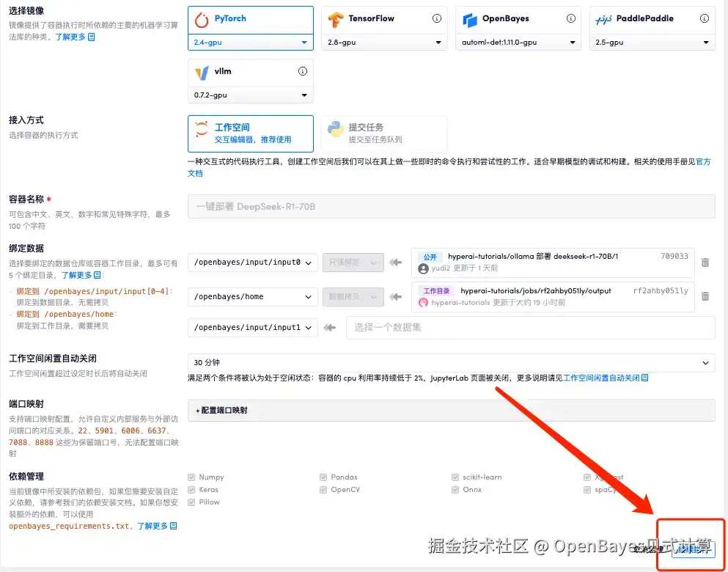Toggle the Onnx dependency checkbox
This screenshot has width=728, height=572.
coord(455,490)
